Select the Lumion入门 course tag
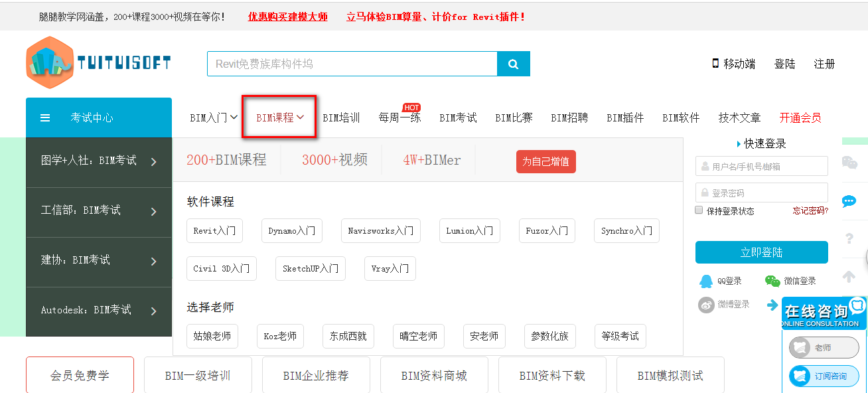Viewport: 868px width, 393px height. (469, 230)
